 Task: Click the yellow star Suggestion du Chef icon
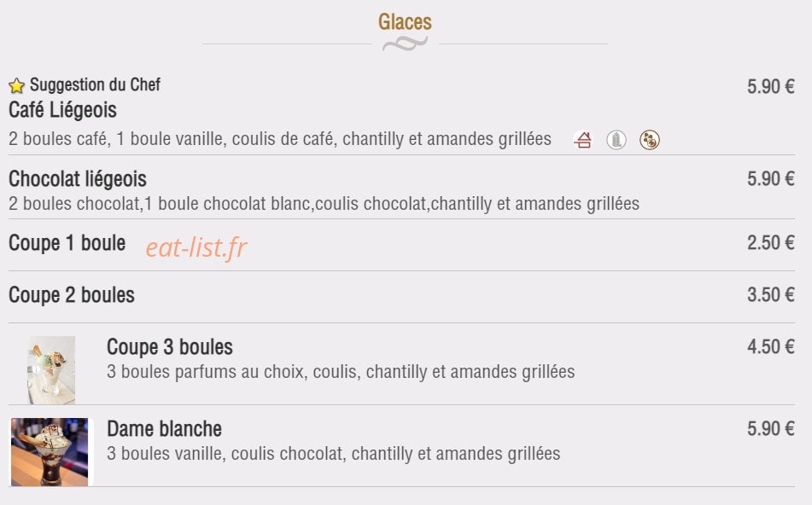click(16, 85)
